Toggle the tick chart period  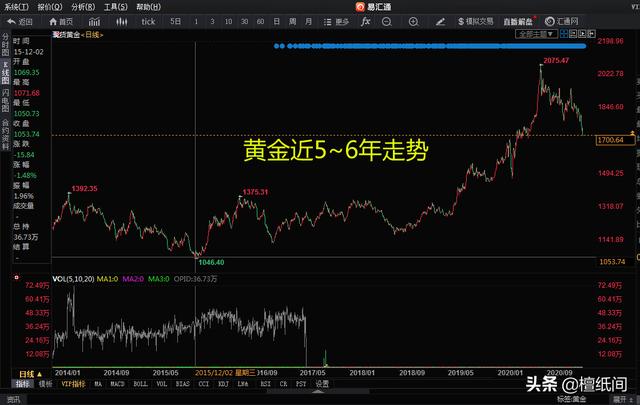[148, 21]
